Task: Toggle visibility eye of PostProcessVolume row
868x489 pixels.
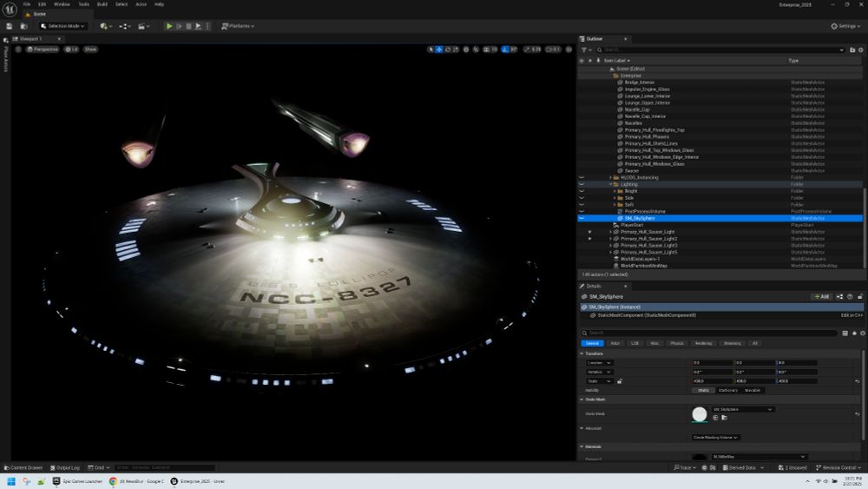Action: click(582, 211)
